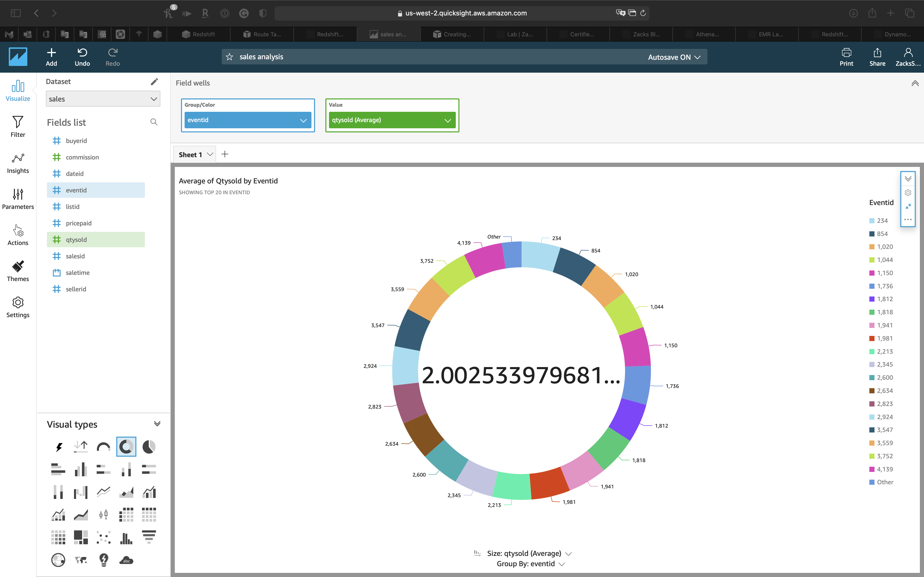Select the pie chart visual type
The height and width of the screenshot is (577, 924).
click(x=149, y=446)
